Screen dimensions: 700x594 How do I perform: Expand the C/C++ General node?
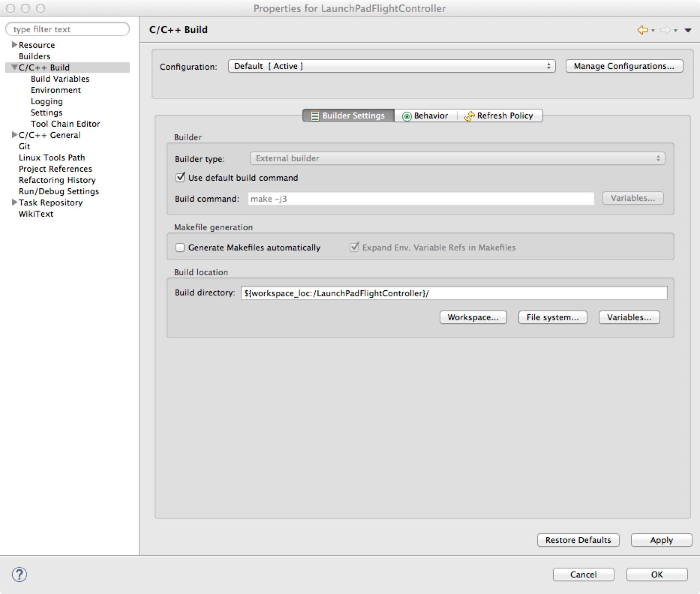pos(15,135)
